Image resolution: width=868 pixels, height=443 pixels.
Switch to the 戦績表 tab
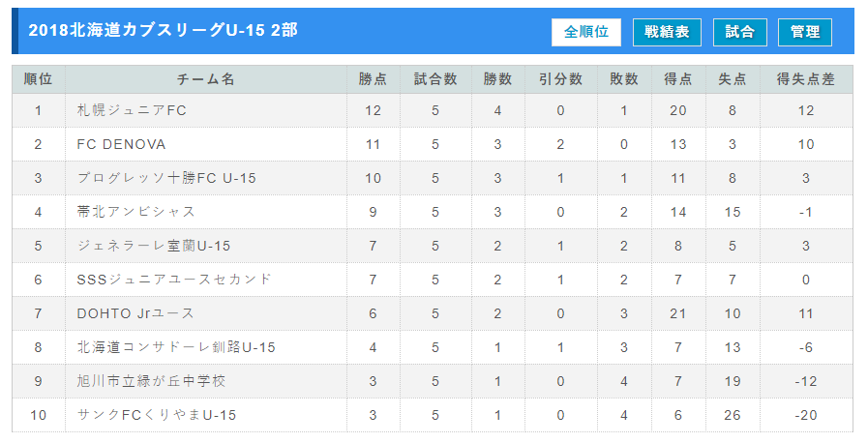(667, 32)
